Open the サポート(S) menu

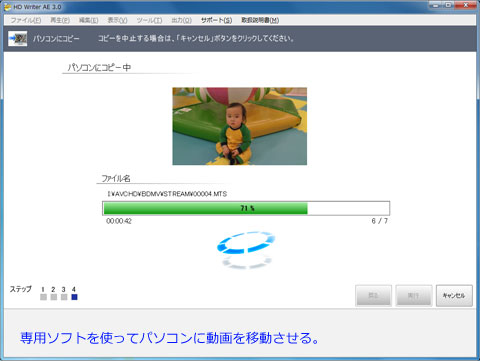(x=216, y=20)
